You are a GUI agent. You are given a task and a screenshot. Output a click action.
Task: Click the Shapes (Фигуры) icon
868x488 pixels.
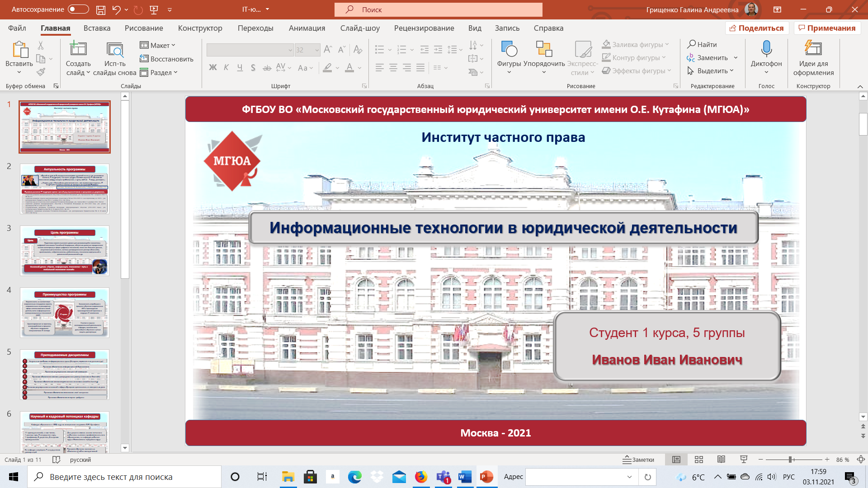(509, 49)
